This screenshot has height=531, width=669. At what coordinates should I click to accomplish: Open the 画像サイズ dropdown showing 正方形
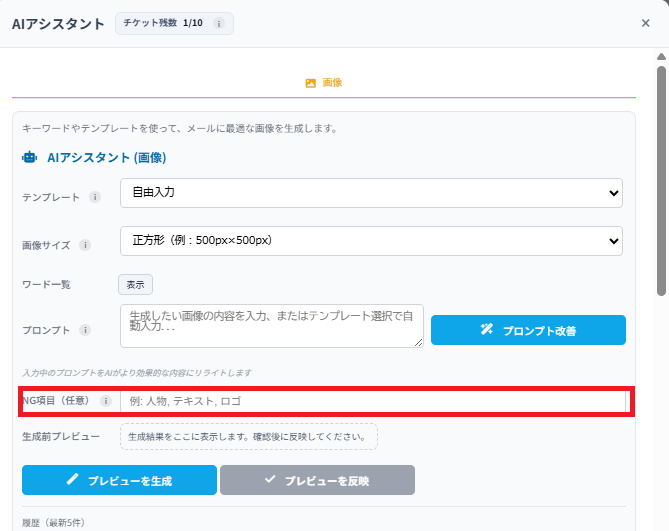click(371, 241)
